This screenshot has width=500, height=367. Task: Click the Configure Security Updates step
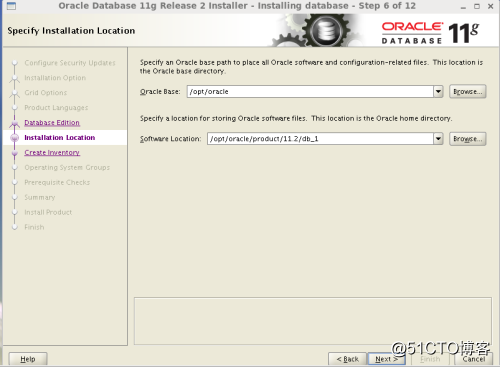point(70,63)
